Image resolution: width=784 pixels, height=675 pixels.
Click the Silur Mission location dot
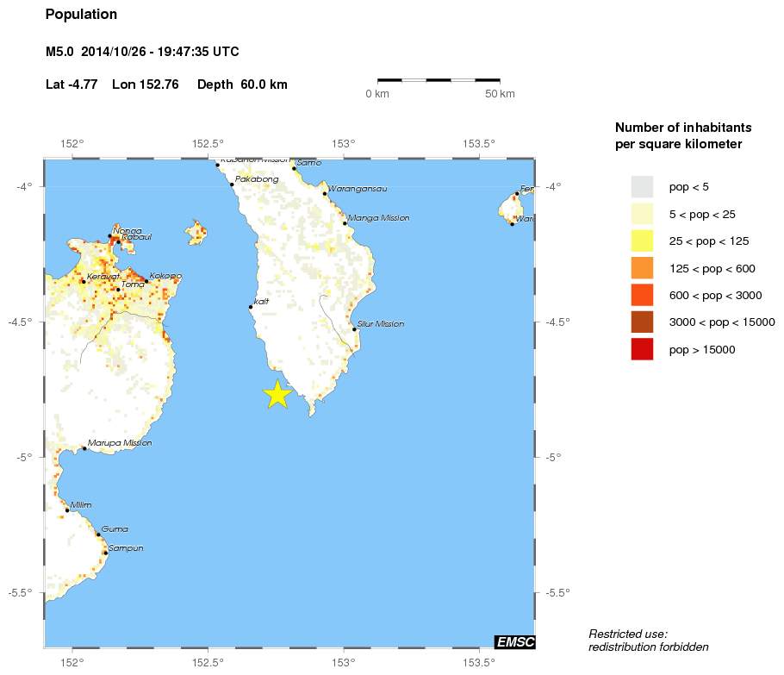[x=354, y=329]
